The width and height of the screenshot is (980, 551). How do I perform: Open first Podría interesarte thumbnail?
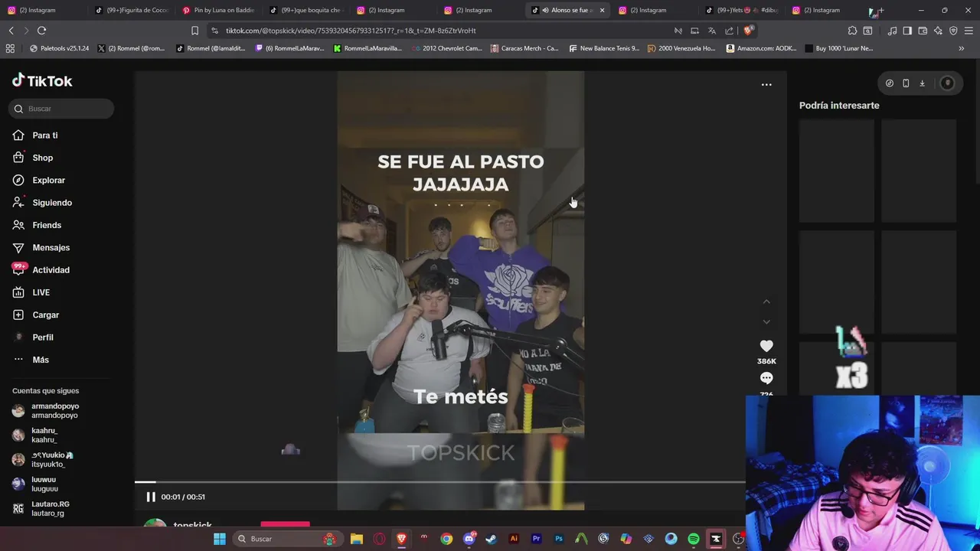pyautogui.click(x=837, y=171)
